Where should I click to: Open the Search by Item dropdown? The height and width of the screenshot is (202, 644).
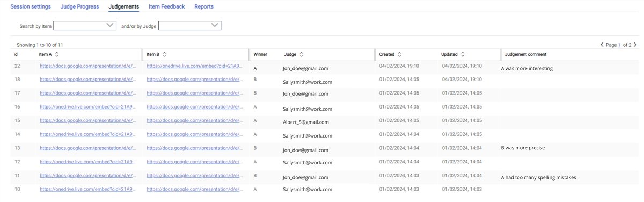(85, 25)
